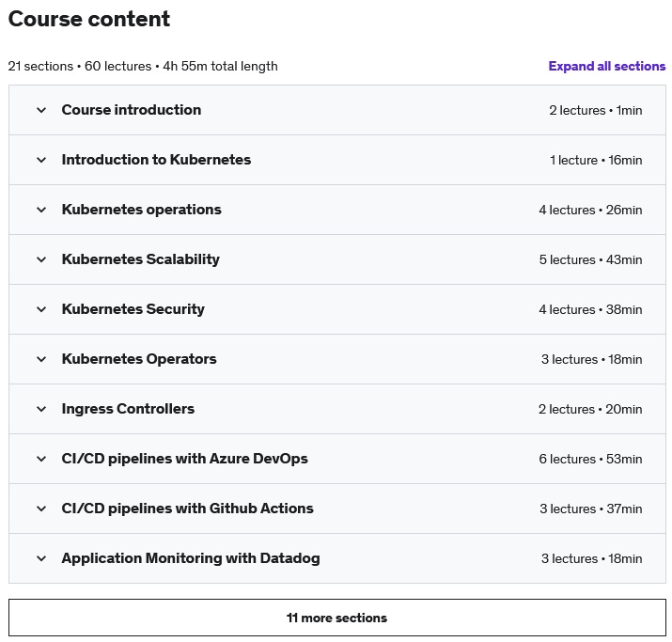
Task: Expand Github Actions section chevron
Action: (41, 509)
